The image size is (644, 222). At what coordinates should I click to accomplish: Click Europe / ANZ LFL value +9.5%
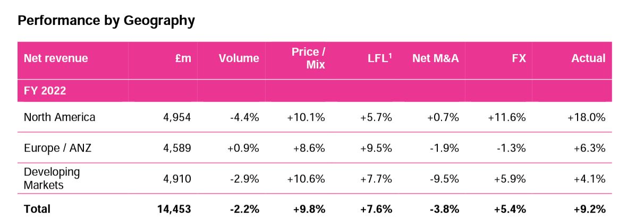point(376,148)
